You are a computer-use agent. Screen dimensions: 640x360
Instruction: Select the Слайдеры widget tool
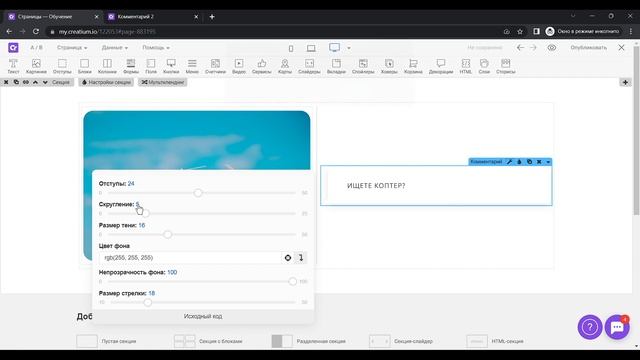pyautogui.click(x=309, y=66)
